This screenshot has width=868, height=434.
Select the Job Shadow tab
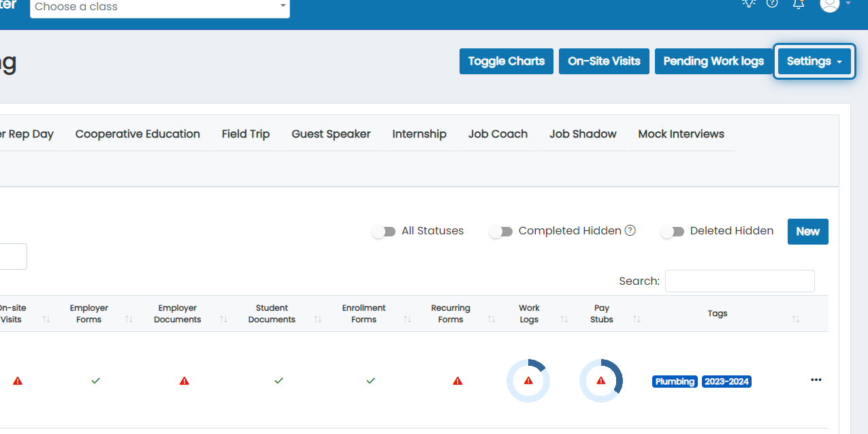583,134
